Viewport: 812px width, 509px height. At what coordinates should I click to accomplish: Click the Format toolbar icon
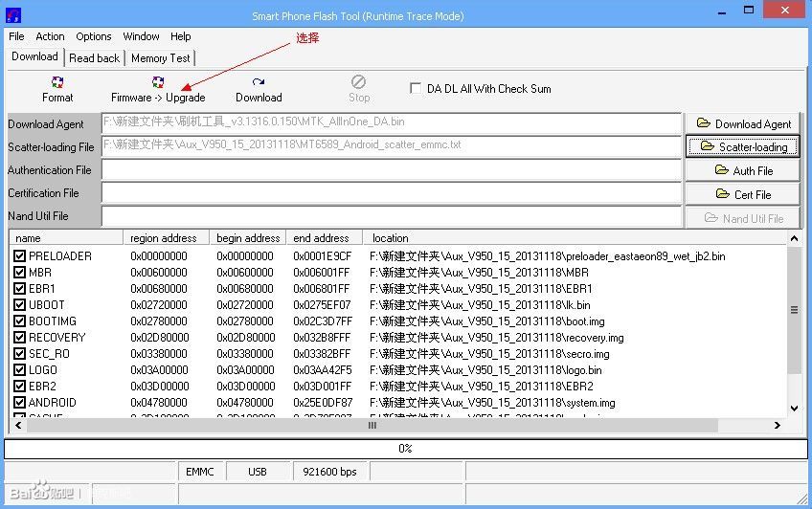pos(57,83)
